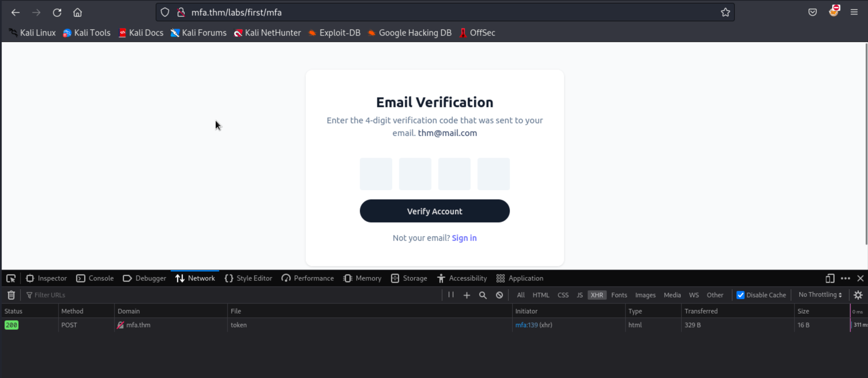The height and width of the screenshot is (378, 868).
Task: Toggle the HTML request filter
Action: point(540,295)
